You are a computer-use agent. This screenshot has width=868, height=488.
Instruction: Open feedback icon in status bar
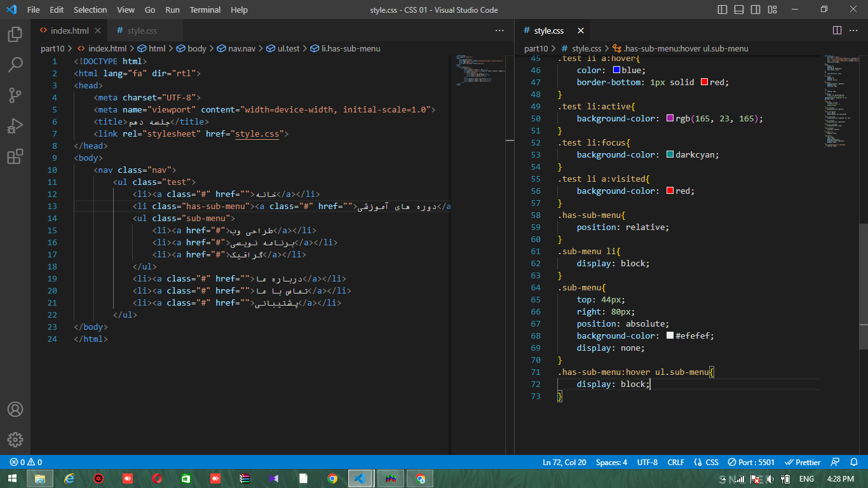point(835,463)
